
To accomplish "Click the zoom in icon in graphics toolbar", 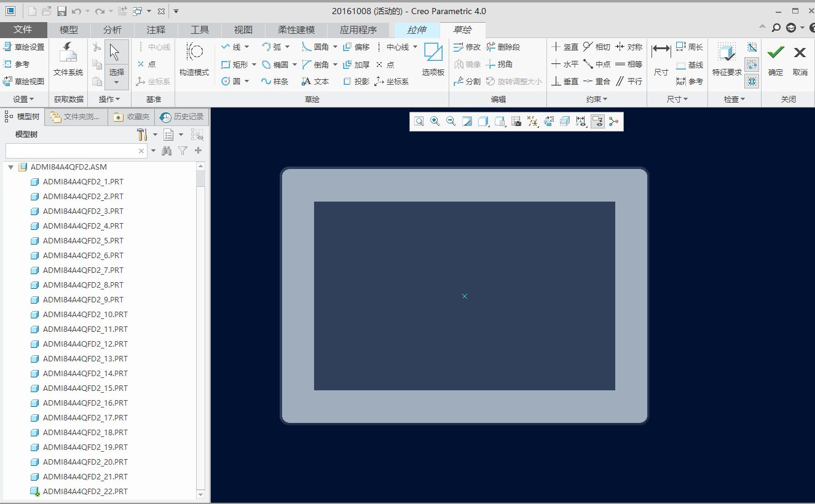I will pyautogui.click(x=435, y=122).
